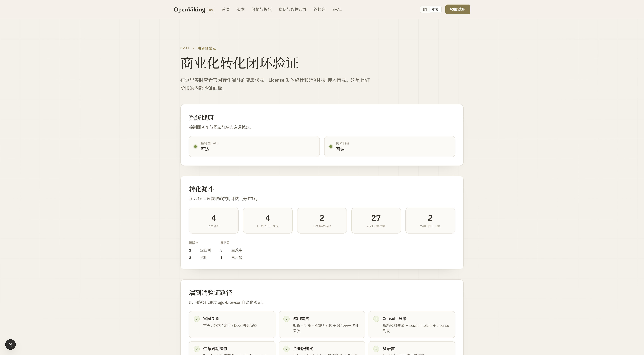This screenshot has height=355, width=644.
Task: Click the 端到端验证路径 heading
Action: 211,293
